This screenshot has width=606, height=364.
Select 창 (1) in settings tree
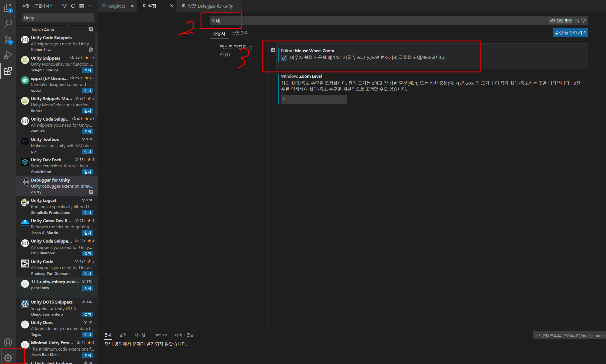(225, 54)
